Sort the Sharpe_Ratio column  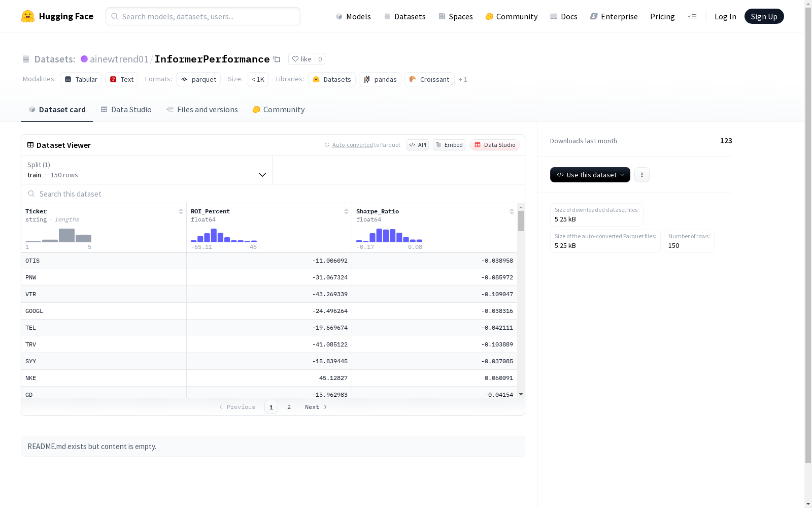(x=512, y=211)
